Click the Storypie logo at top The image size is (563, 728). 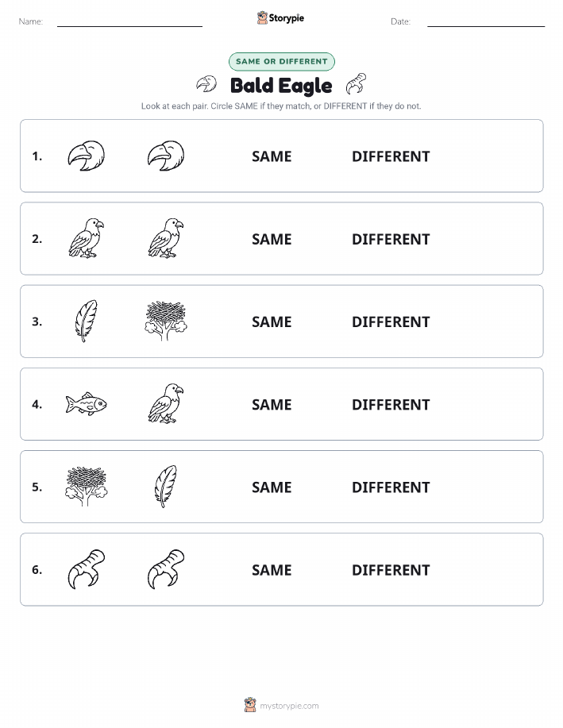[x=280, y=18]
